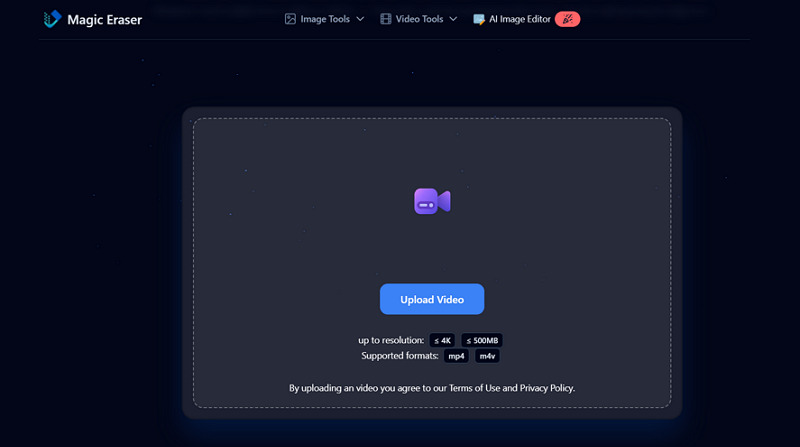Screen dimensions: 800x447
Task: Click the picture icon beside Image Tools
Action: [x=290, y=19]
